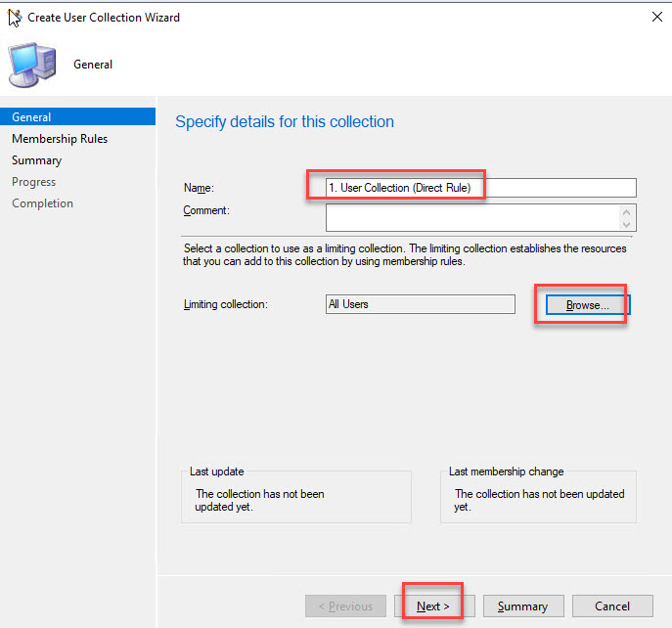Click the Last membership change status box
Image resolution: width=672 pixels, height=628 pixels.
pyautogui.click(x=538, y=499)
